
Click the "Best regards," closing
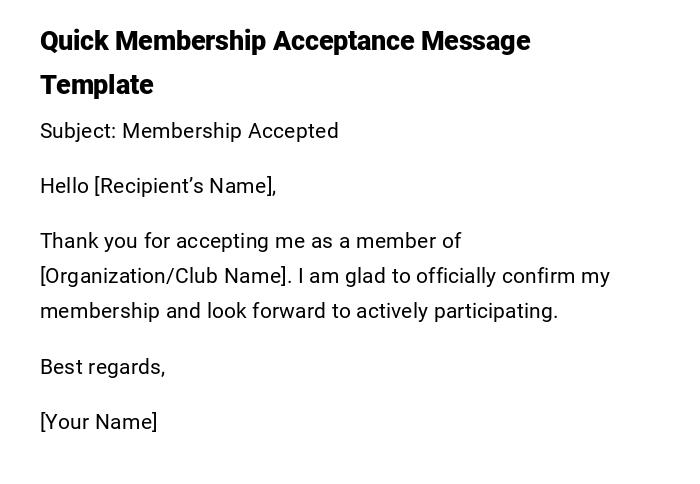pos(103,367)
